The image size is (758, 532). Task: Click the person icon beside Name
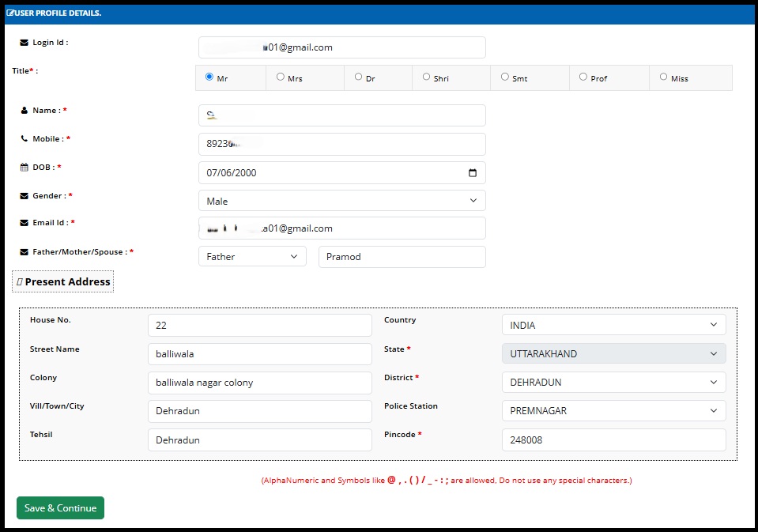(x=25, y=110)
